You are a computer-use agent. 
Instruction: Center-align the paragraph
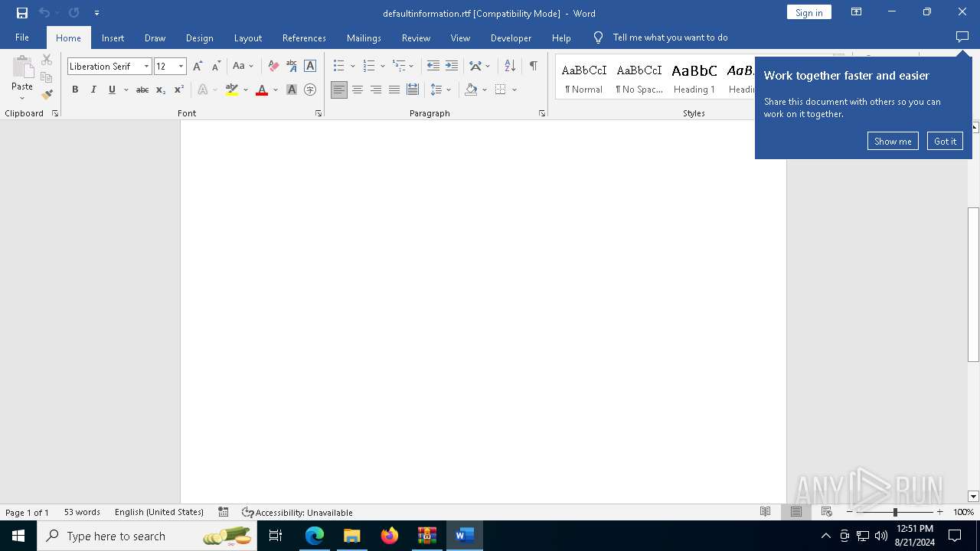tap(358, 90)
